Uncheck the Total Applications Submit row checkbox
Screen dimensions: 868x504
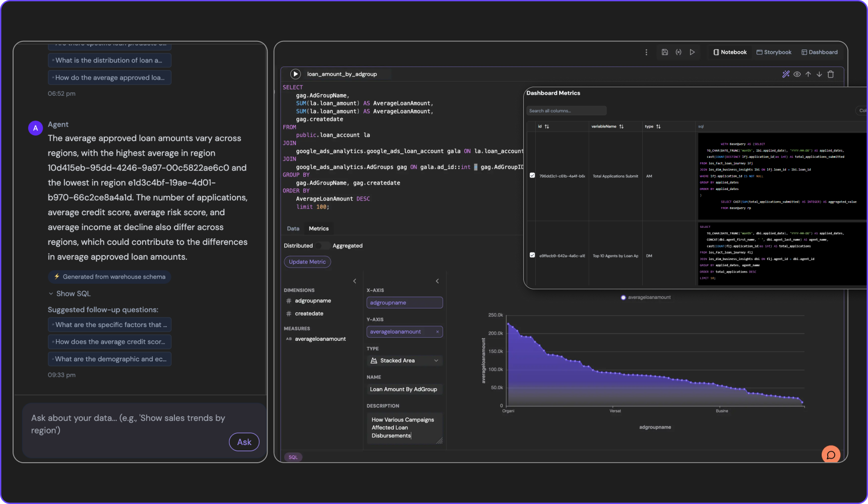532,175
